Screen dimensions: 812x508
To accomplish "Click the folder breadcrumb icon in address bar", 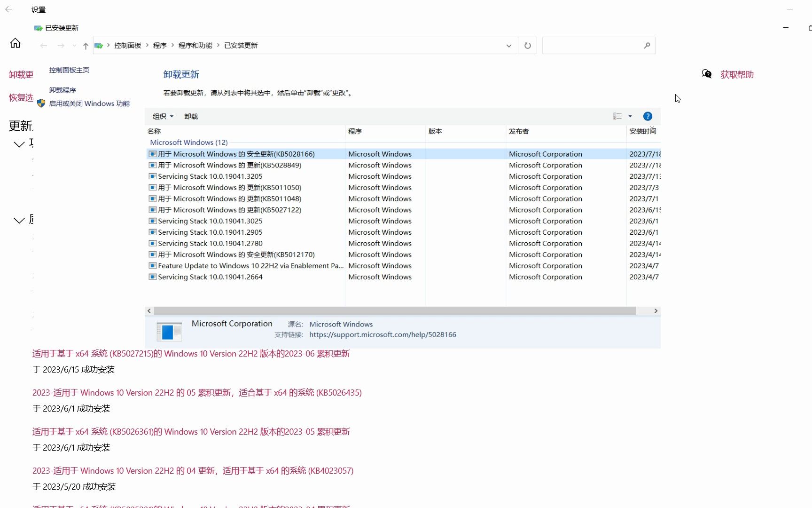I will [99, 46].
